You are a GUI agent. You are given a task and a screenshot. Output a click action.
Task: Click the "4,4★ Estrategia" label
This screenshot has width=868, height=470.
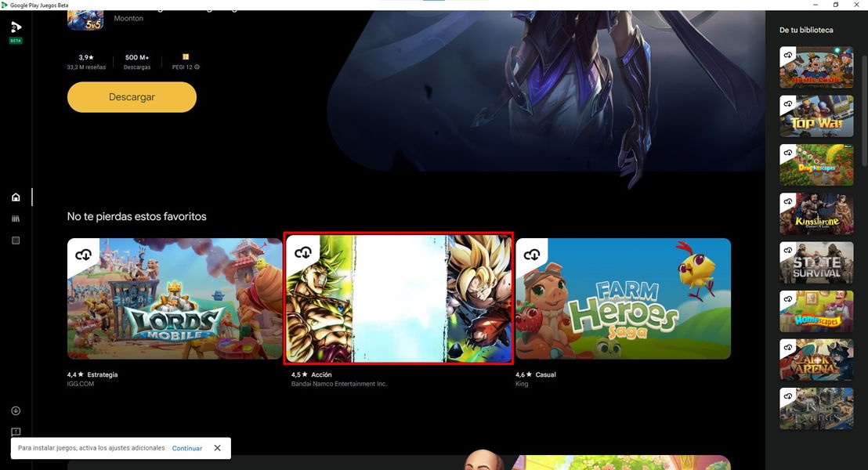tap(92, 374)
